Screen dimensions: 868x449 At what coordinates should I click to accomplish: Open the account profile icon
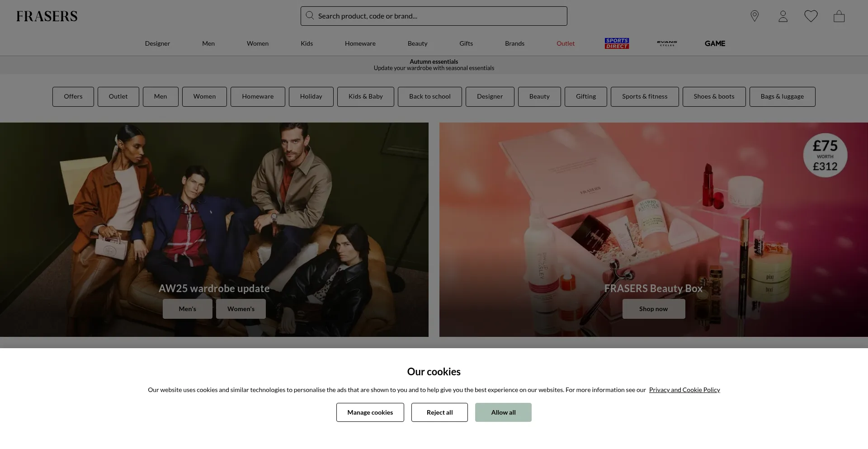[x=783, y=16]
